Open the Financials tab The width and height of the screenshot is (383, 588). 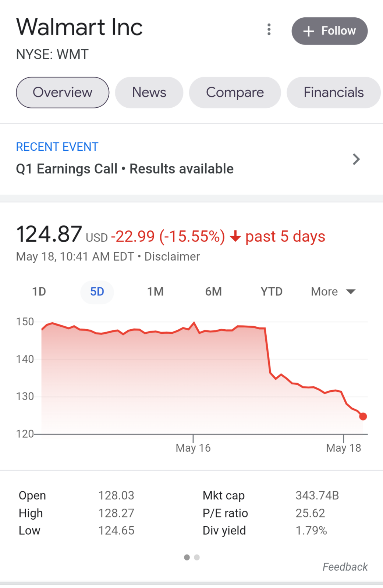pyautogui.click(x=333, y=93)
